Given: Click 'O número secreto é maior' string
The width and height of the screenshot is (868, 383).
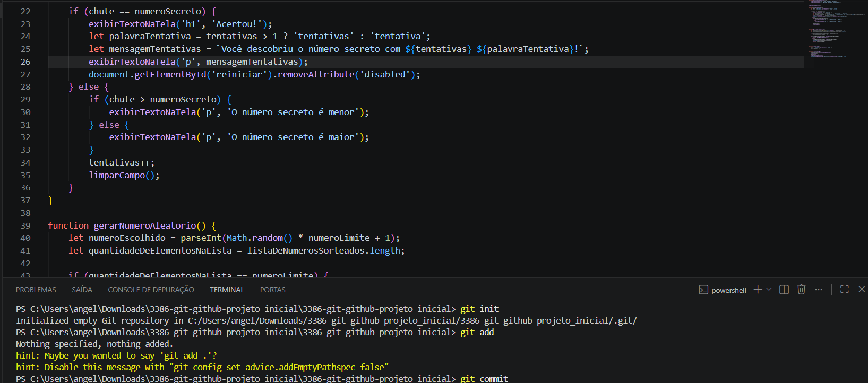Looking at the screenshot, I should pos(293,137).
